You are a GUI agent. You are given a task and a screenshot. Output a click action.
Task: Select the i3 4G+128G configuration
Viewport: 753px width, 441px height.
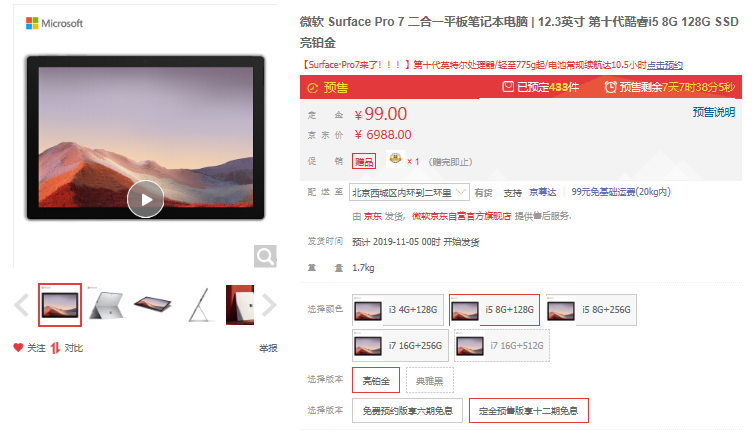[398, 310]
